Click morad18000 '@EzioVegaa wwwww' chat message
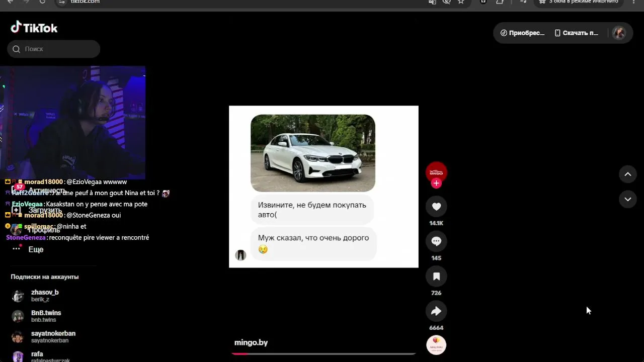This screenshot has height=362, width=644. [66, 182]
